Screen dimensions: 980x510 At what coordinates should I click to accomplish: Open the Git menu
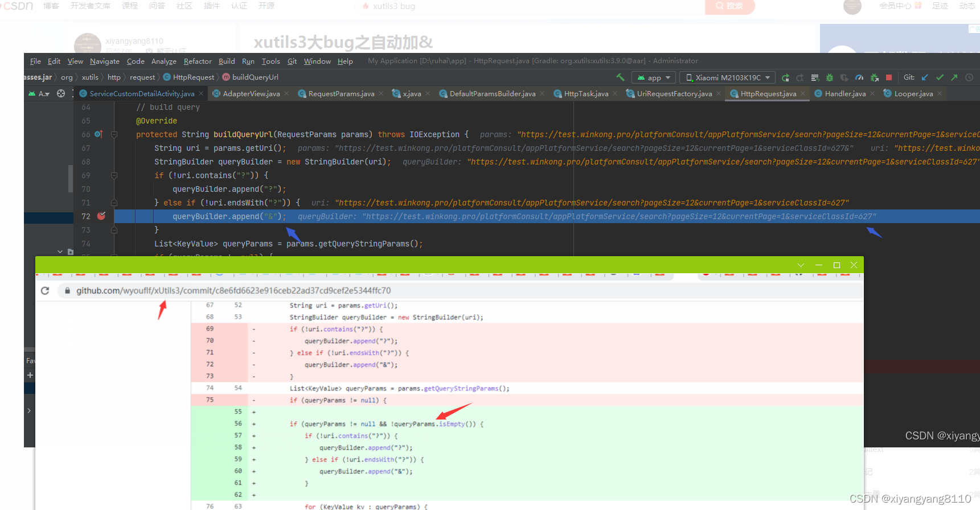click(292, 61)
